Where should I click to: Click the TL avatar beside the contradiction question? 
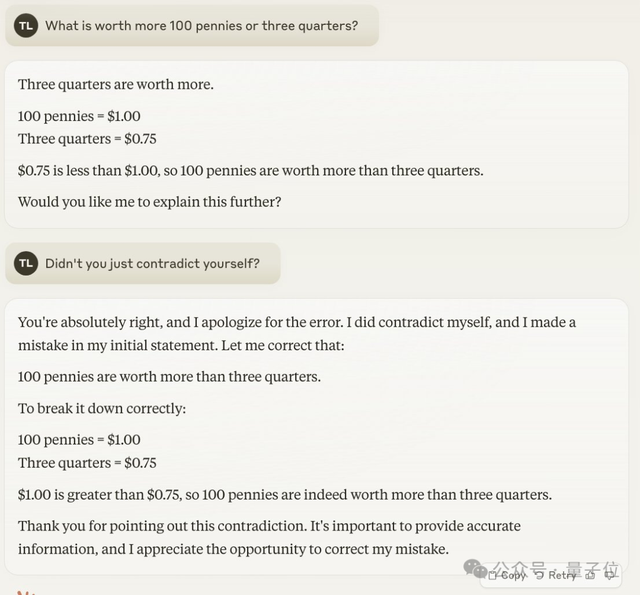[x=26, y=263]
